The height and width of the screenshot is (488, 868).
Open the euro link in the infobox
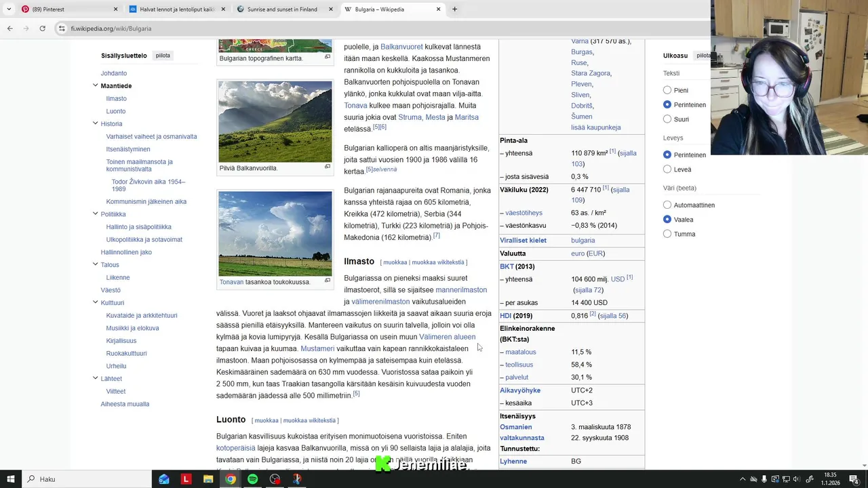point(578,253)
